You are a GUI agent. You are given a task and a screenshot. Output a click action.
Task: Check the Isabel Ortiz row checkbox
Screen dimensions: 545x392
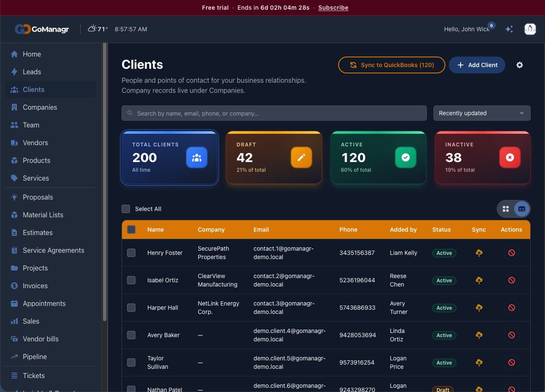pos(131,280)
